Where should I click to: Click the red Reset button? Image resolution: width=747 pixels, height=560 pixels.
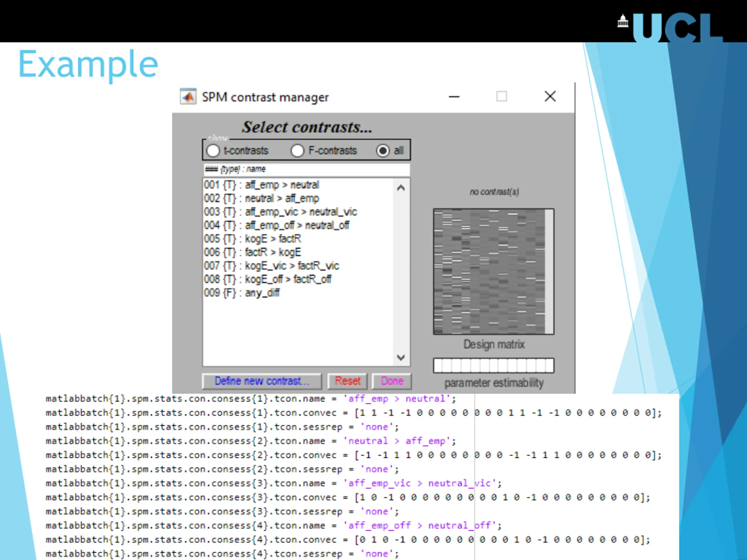click(x=348, y=381)
